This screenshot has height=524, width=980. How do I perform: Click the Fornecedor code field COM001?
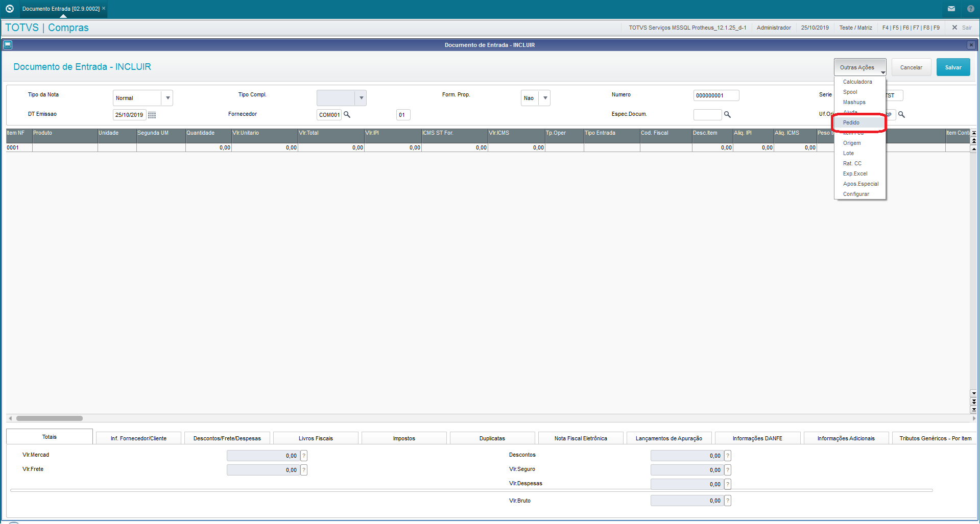point(329,115)
